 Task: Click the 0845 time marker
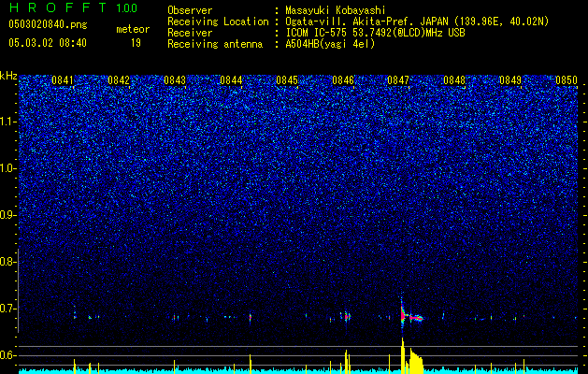pos(287,80)
